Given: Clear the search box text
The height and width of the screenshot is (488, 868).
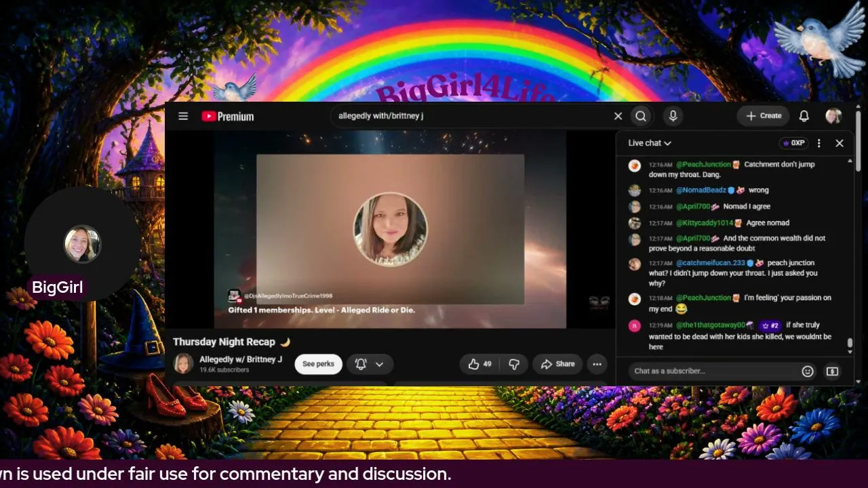Looking at the screenshot, I should pos(618,116).
